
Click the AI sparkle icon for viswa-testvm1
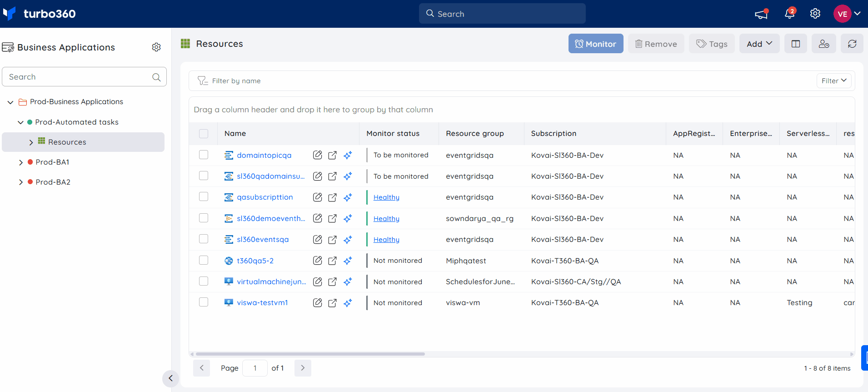(348, 303)
